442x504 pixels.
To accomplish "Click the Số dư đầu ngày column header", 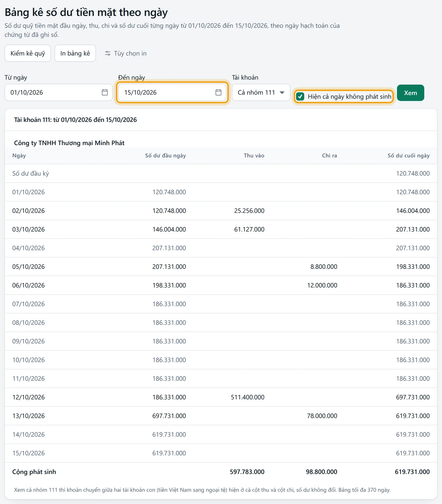I will [165, 156].
